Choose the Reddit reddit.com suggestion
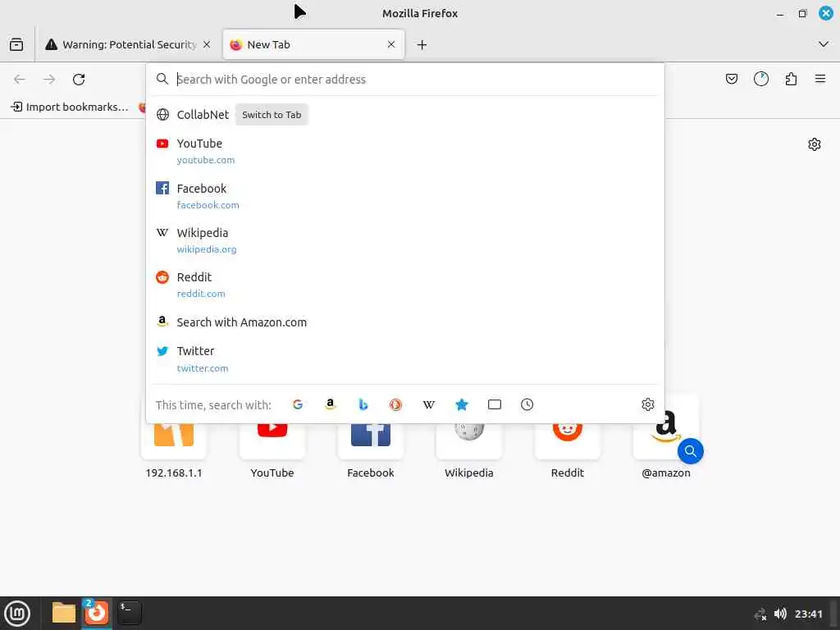The width and height of the screenshot is (840, 630). 405,285
